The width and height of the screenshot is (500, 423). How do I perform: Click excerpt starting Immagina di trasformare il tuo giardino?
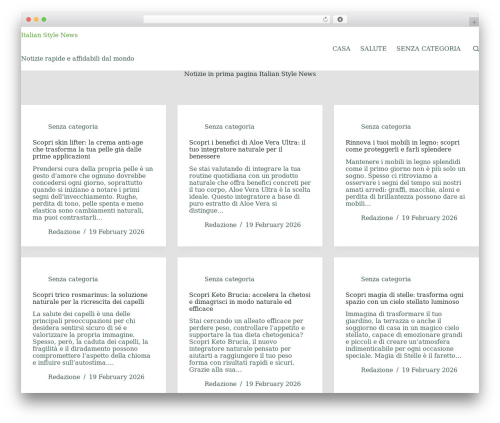click(x=404, y=335)
